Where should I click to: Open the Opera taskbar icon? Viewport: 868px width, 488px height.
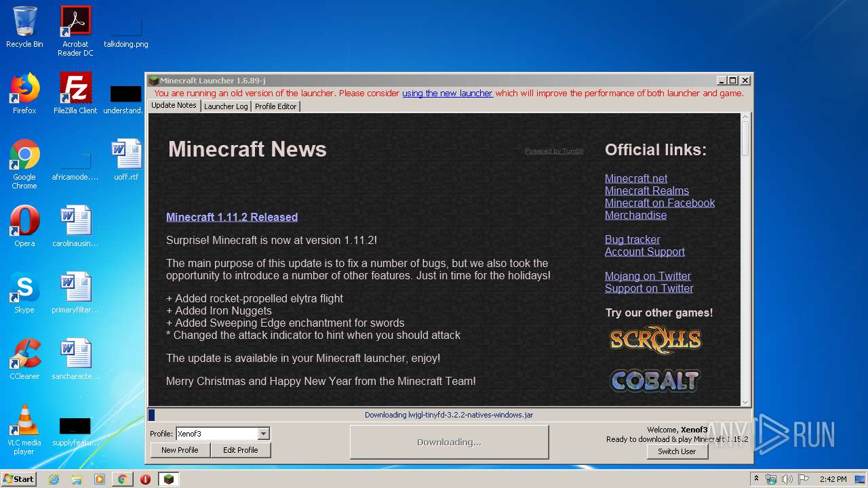pyautogui.click(x=145, y=479)
